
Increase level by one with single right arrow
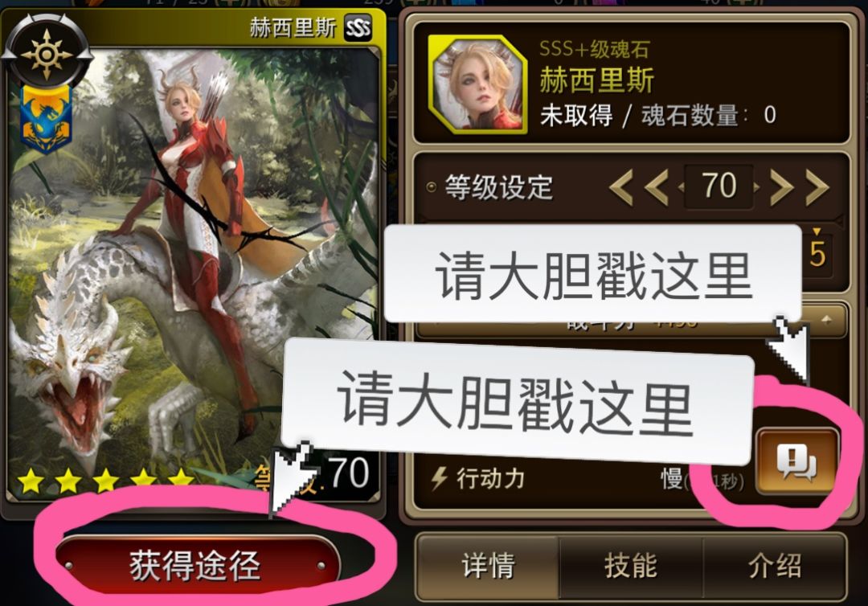[x=780, y=187]
